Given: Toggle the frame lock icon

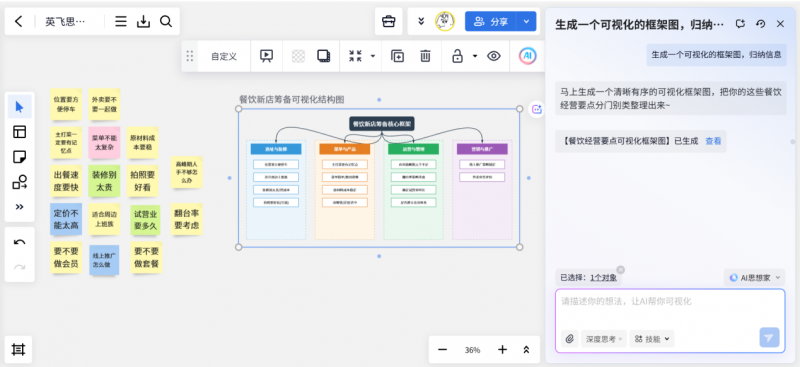Looking at the screenshot, I should pos(457,56).
